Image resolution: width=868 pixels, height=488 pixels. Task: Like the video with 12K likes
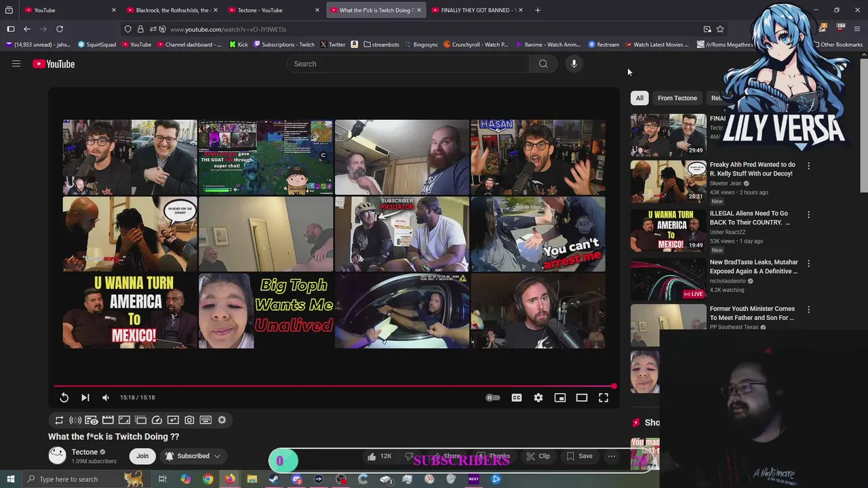click(x=380, y=456)
